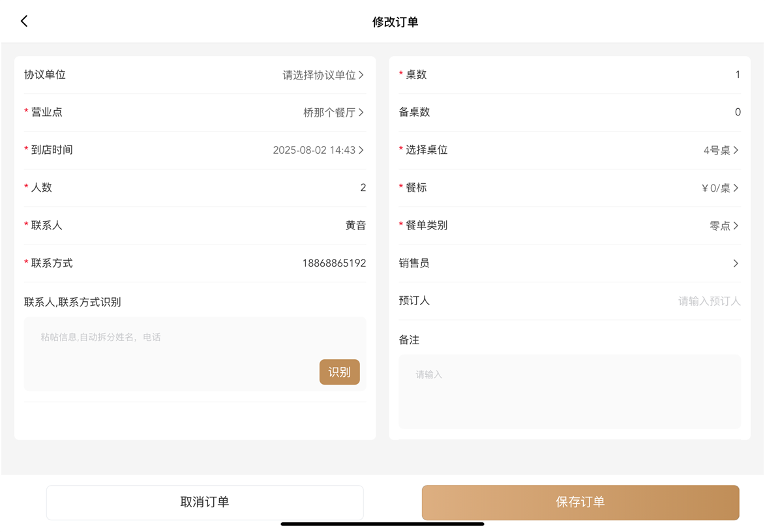Screen dimensions: 765x532
Task: Expand the 餐单类别 零点 selector
Action: 723,226
